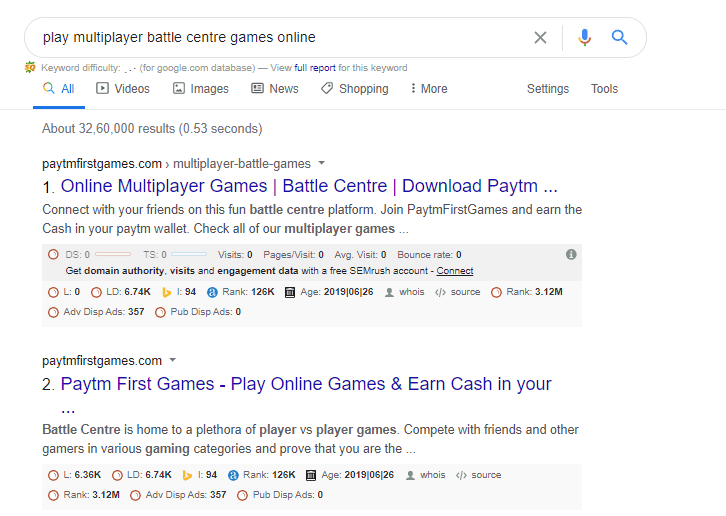Switch to News tab
726x516 pixels.
click(x=275, y=88)
